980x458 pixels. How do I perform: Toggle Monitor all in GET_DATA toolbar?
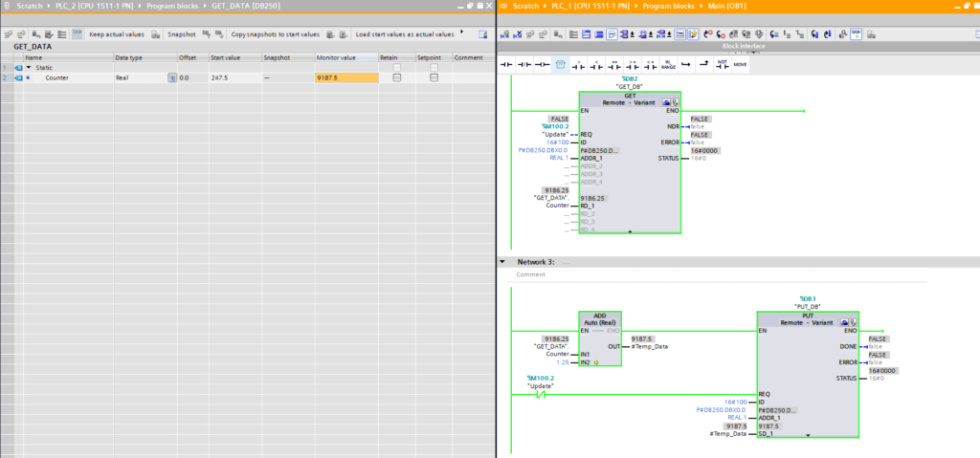point(76,33)
